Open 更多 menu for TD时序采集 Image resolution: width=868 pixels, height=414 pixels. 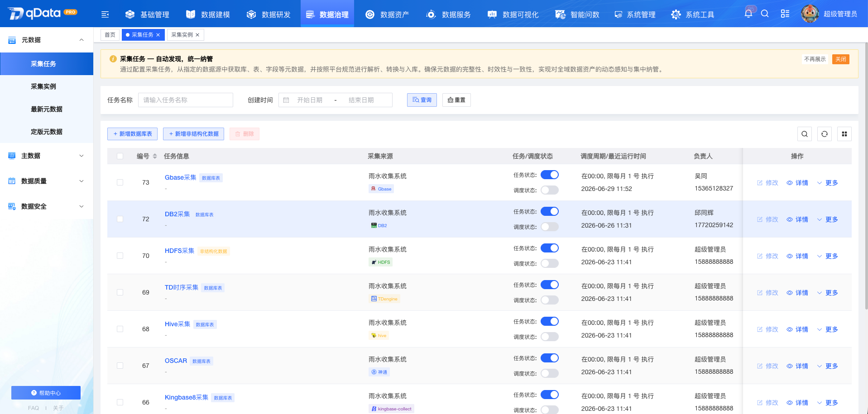point(827,293)
